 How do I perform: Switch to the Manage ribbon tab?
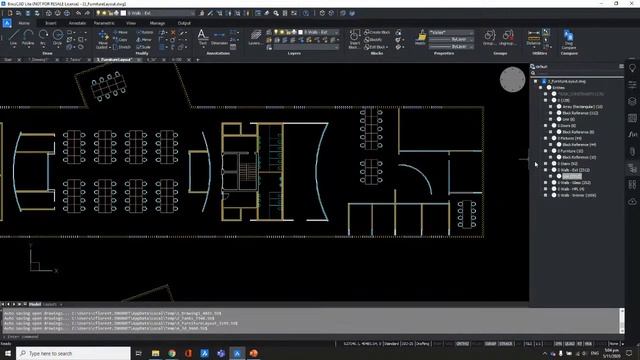(157, 23)
